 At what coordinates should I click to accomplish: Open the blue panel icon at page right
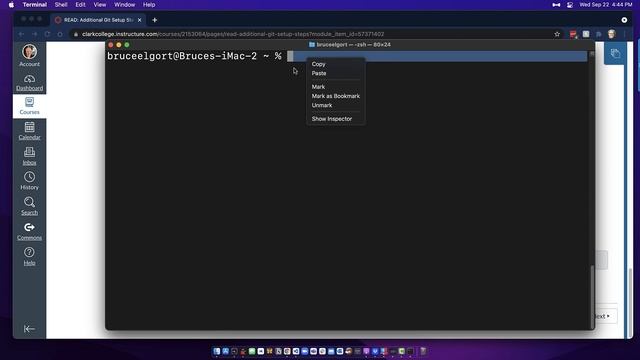click(x=615, y=53)
